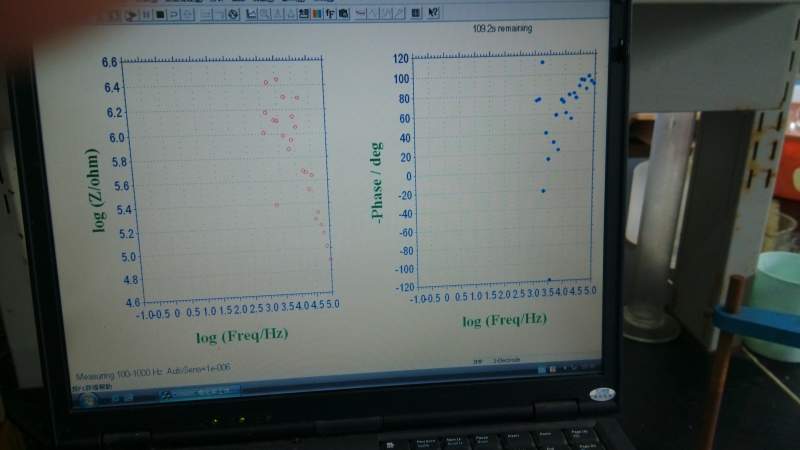Click the active application taskbar button

tap(199, 393)
